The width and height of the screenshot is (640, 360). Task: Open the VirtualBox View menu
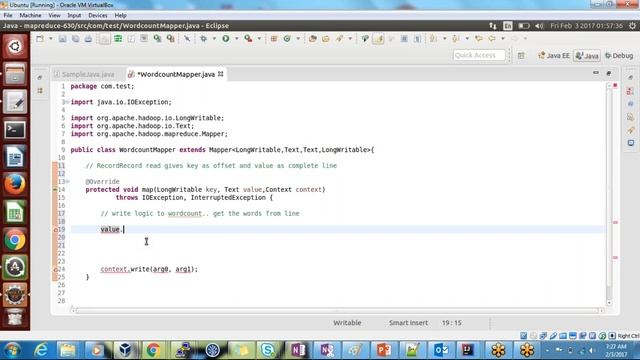point(54,16)
